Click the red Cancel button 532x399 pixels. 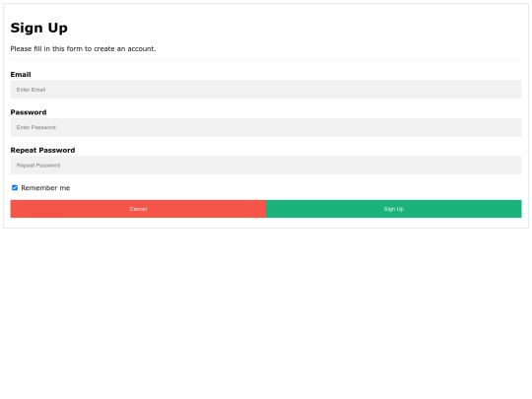point(138,209)
